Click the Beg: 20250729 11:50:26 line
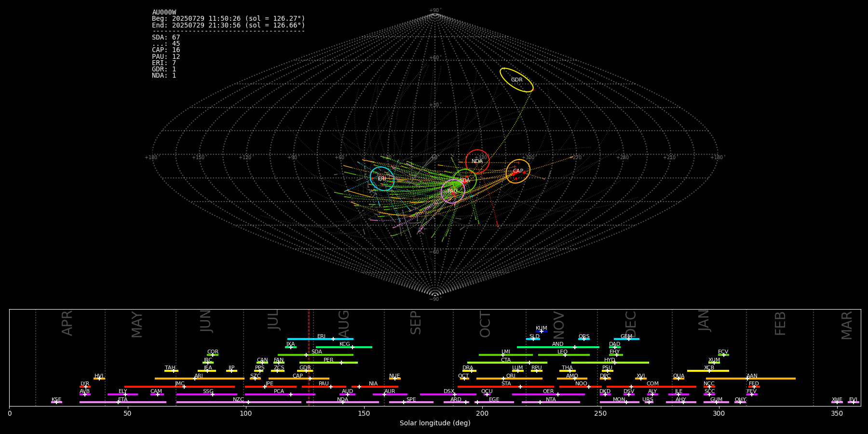Image resolution: width=868 pixels, height=434 pixels. coord(229,19)
